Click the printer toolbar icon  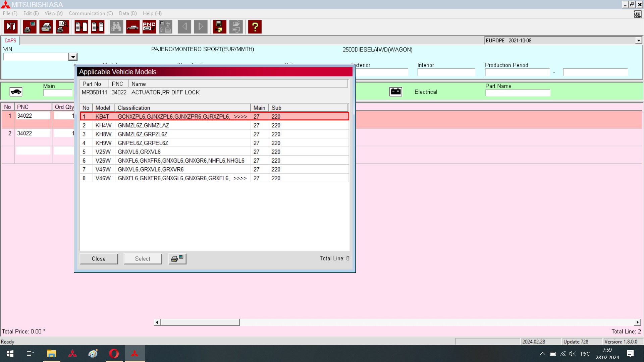pyautogui.click(x=46, y=27)
